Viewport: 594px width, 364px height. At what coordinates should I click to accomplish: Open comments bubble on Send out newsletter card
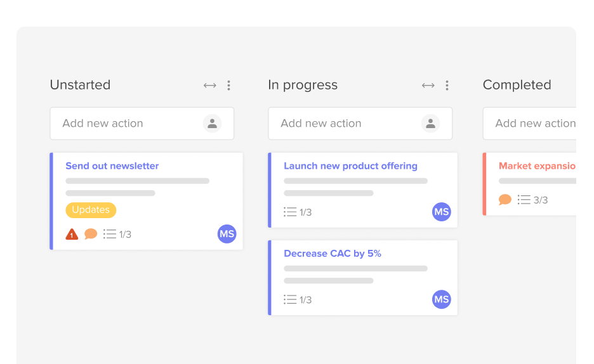[91, 234]
